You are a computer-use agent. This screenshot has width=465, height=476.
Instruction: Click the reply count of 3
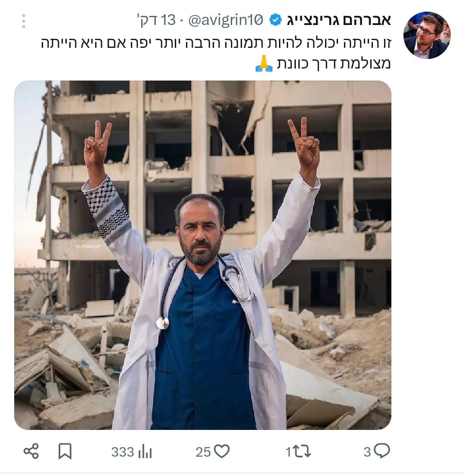point(367,452)
